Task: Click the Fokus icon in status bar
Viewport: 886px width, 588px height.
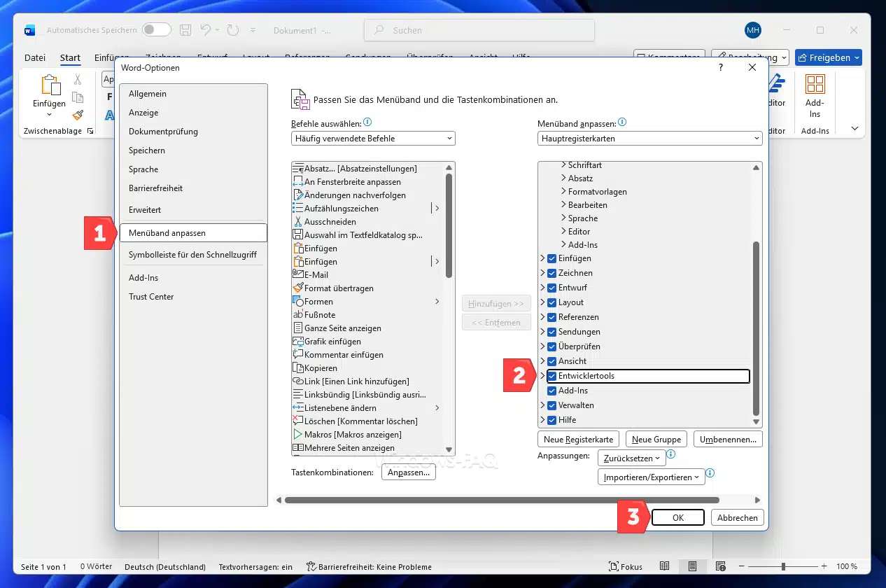Action: pos(613,566)
